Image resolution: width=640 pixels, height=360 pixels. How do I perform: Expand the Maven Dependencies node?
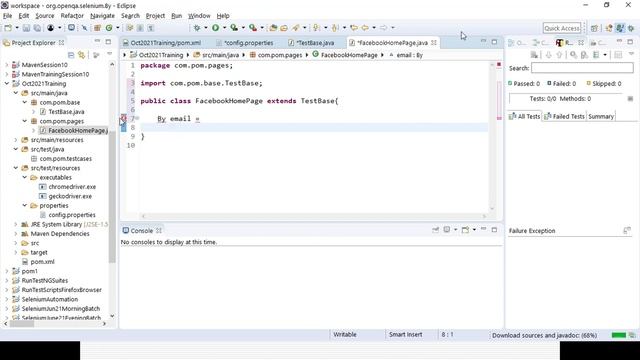[16, 234]
